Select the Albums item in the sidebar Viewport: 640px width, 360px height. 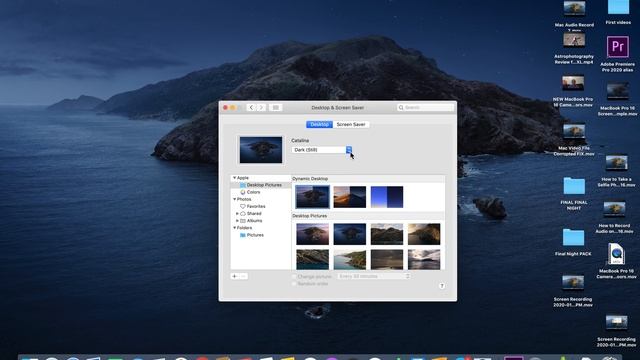tap(251, 221)
